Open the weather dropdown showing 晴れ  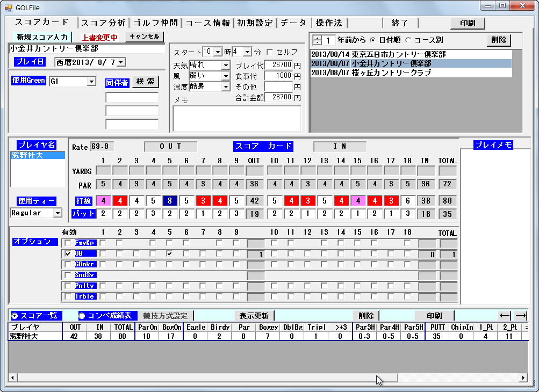click(226, 64)
